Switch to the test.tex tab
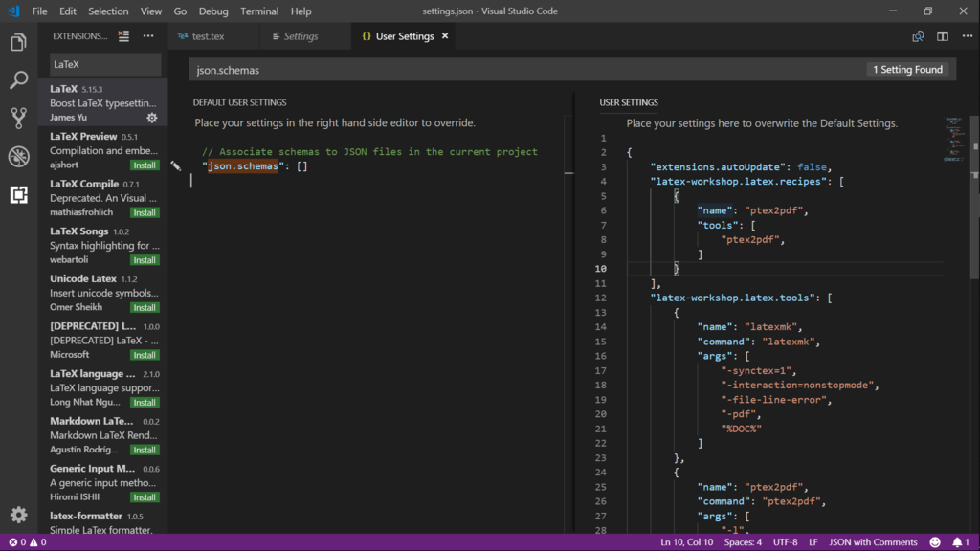This screenshot has width=980, height=551. pyautogui.click(x=213, y=36)
